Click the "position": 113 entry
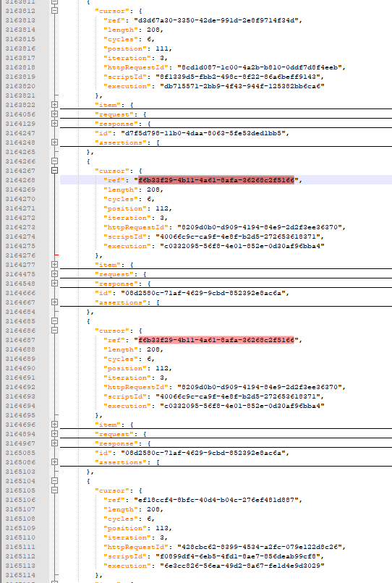The height and width of the screenshot is (583, 392). 137,528
